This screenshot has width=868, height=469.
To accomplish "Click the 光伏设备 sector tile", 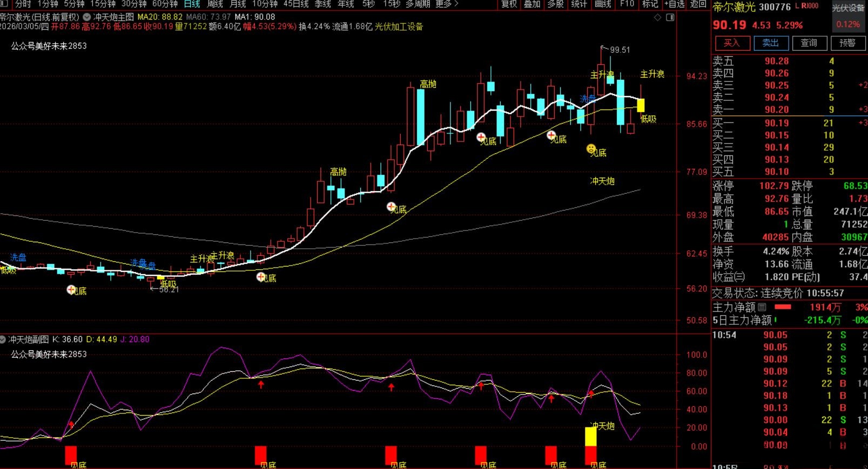I will [x=848, y=15].
